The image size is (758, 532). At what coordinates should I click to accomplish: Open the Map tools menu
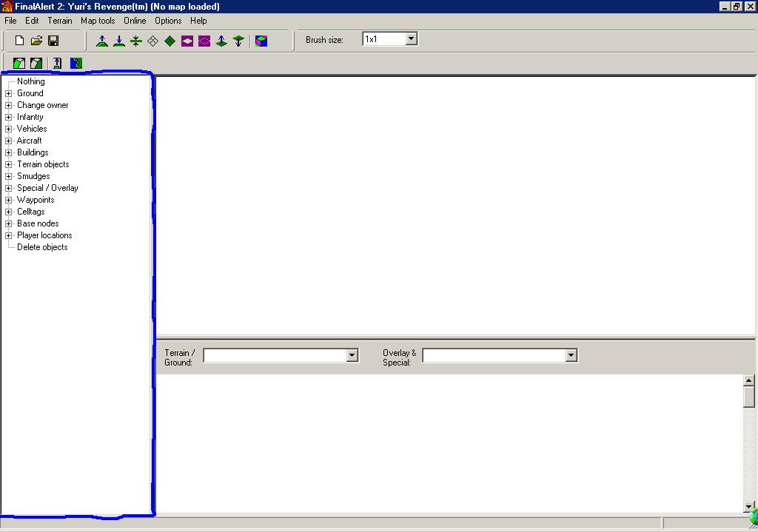[x=98, y=21]
